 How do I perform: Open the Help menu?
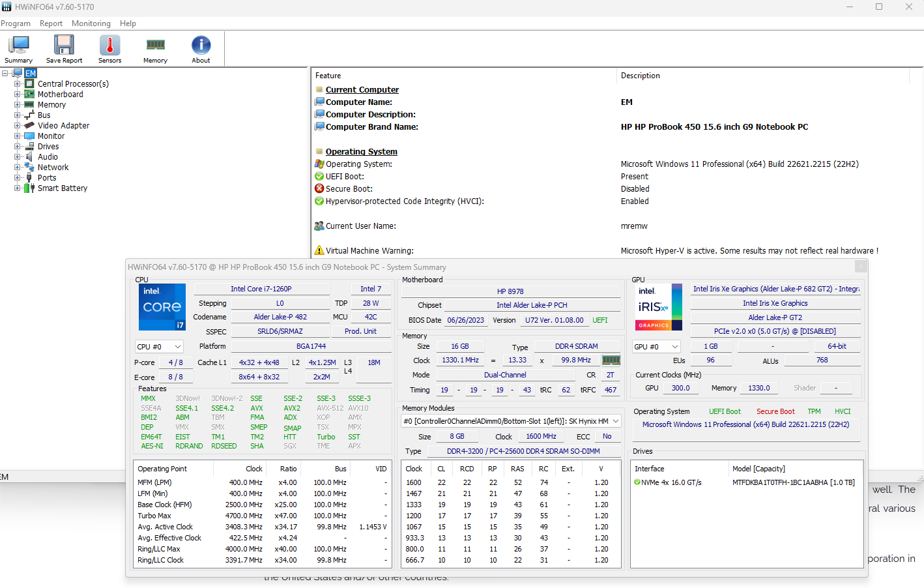click(128, 23)
